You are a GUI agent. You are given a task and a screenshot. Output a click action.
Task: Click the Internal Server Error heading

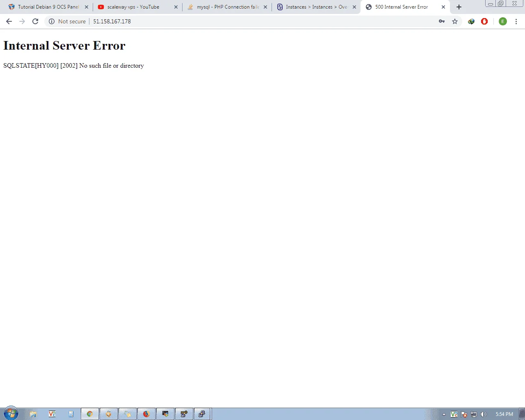(x=64, y=46)
